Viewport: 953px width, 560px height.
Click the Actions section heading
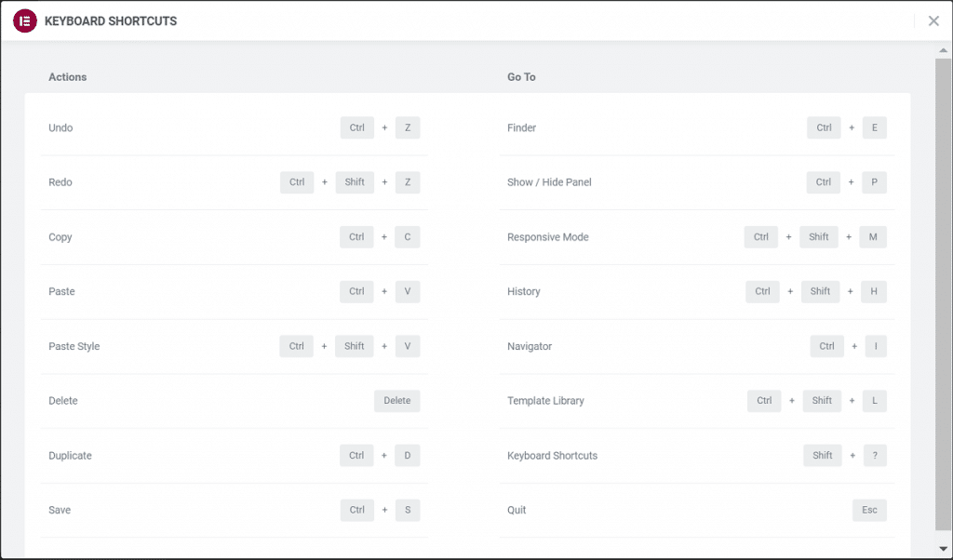(x=67, y=77)
